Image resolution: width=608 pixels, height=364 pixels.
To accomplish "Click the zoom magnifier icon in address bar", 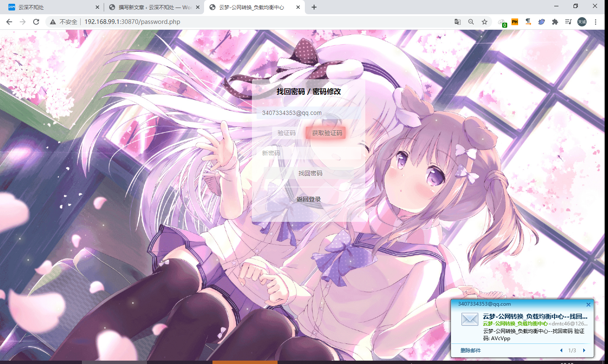I will pos(471,22).
